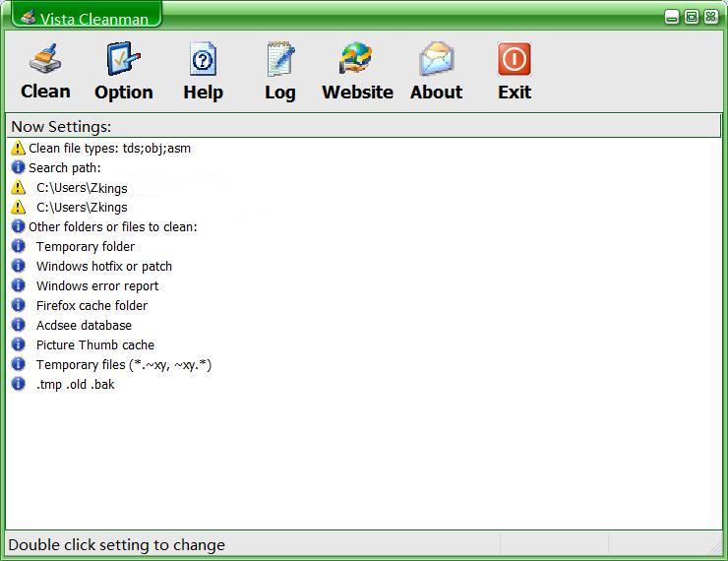Open Help via question mark icon
Viewport: 728px width, 561px height.
203,60
